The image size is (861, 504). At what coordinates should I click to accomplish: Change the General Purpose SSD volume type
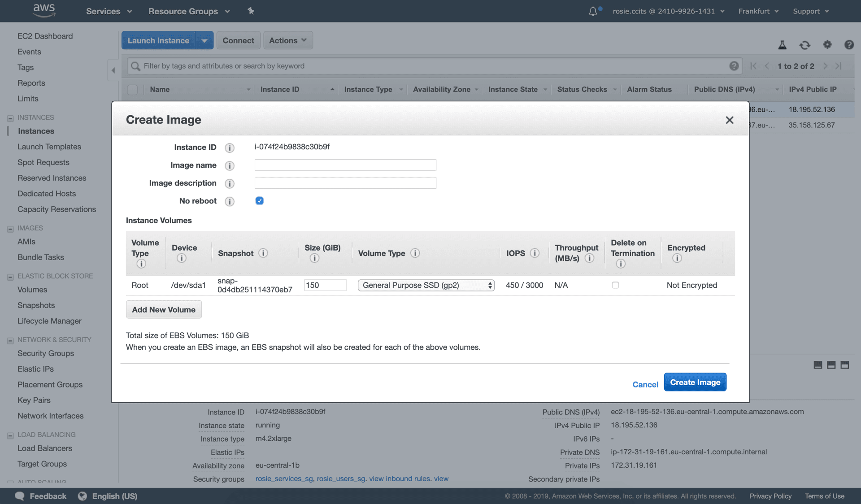pos(426,285)
